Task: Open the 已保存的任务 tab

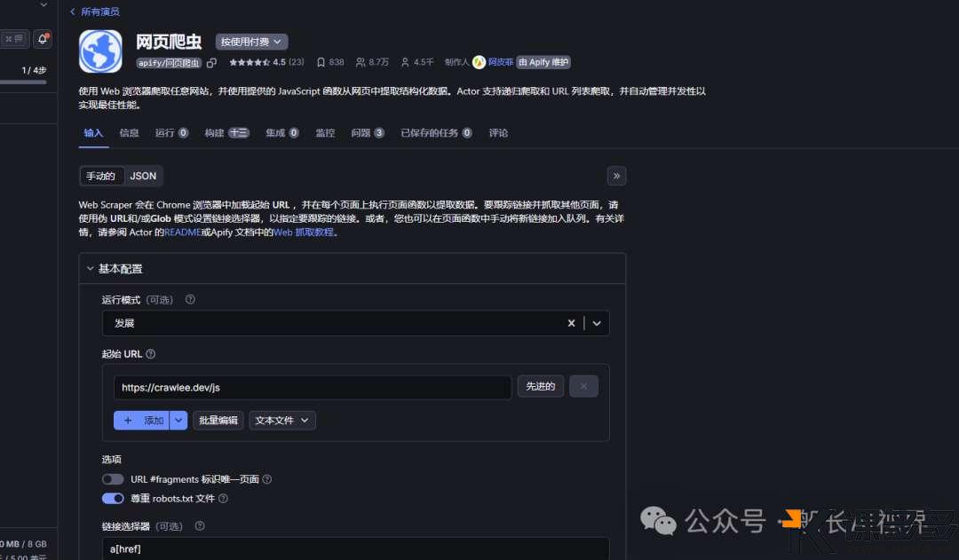Action: coord(429,132)
